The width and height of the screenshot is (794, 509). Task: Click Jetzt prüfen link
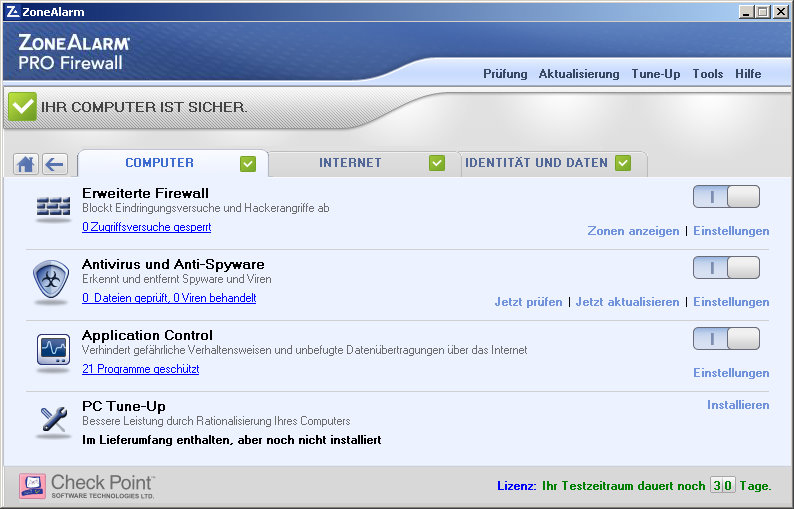(528, 302)
